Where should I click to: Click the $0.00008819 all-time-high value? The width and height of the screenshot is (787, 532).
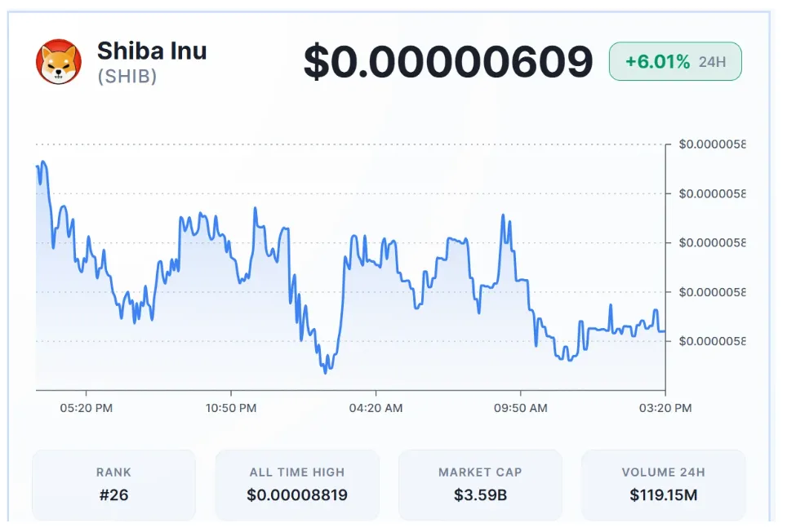[297, 494]
